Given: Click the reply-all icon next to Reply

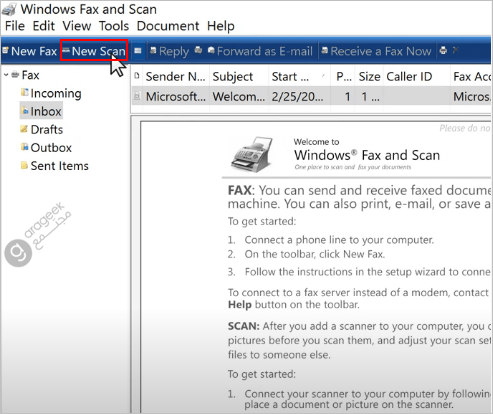Looking at the screenshot, I should (198, 50).
